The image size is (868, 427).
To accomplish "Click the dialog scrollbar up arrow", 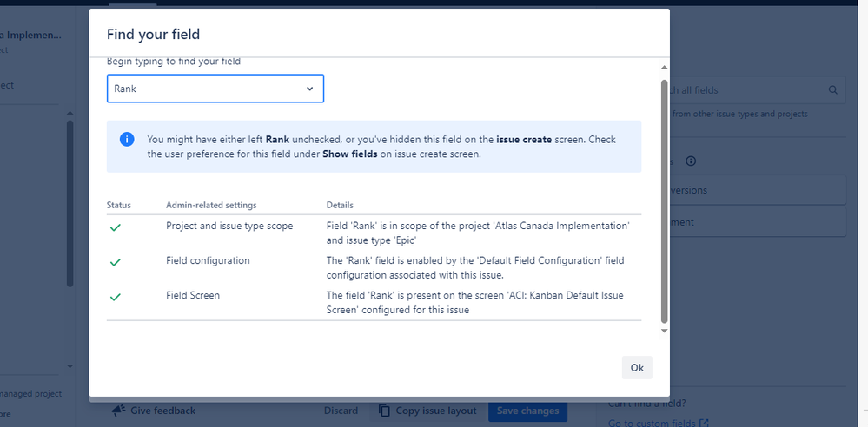I will click(x=665, y=68).
